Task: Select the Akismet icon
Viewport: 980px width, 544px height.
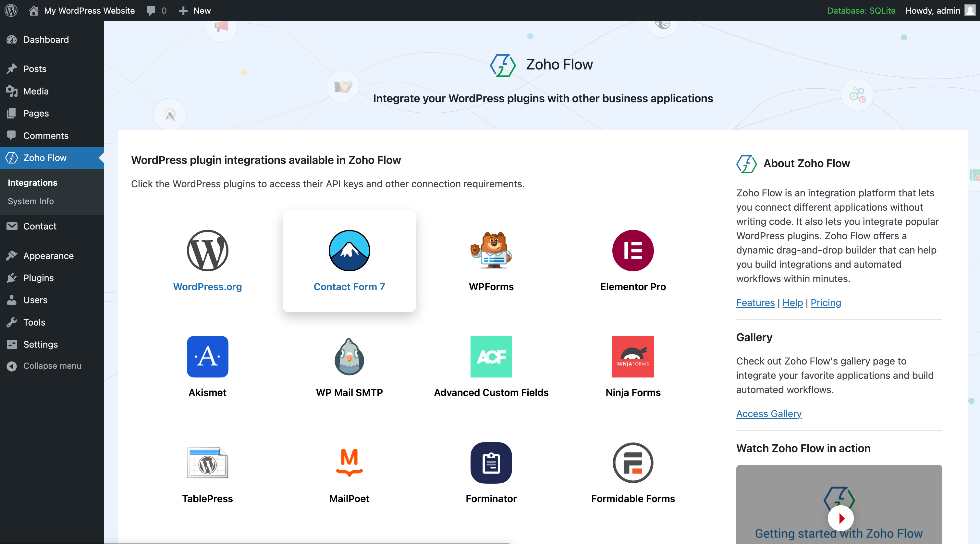Action: point(207,356)
